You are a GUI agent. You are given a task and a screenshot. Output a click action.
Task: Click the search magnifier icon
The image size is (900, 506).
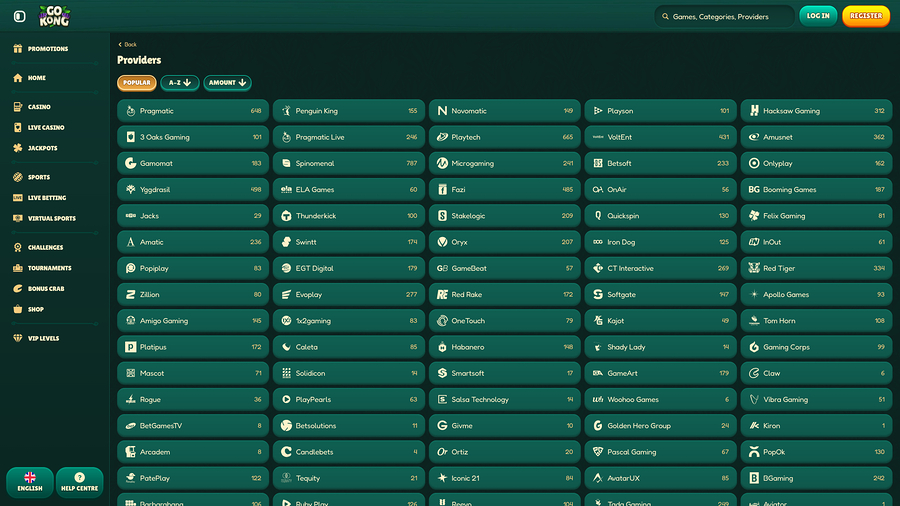pyautogui.click(x=665, y=17)
